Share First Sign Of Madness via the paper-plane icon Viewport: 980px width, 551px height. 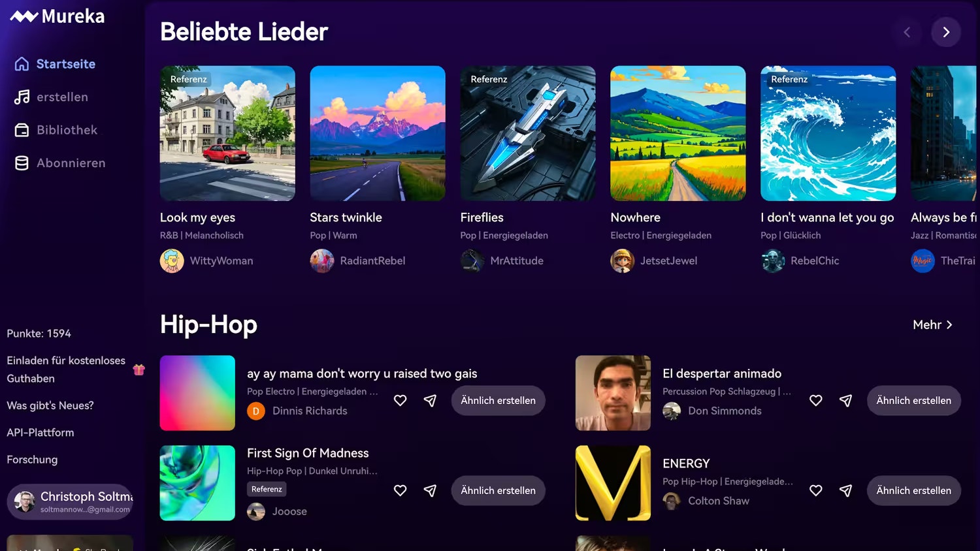(x=430, y=490)
